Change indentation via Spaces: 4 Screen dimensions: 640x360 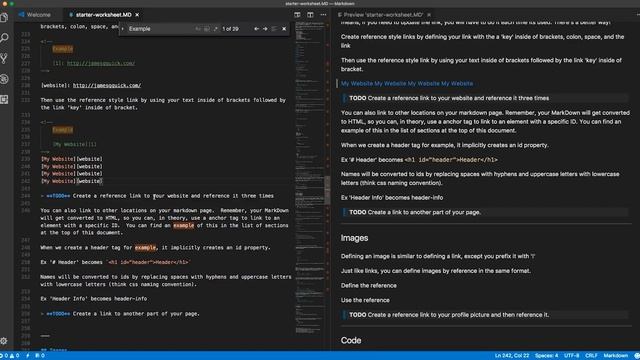(546, 356)
